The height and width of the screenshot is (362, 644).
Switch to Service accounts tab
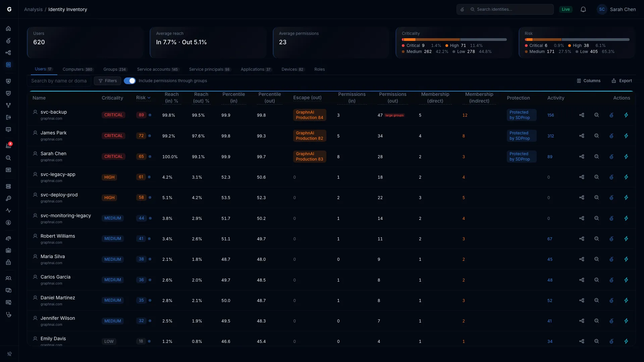coord(158,69)
